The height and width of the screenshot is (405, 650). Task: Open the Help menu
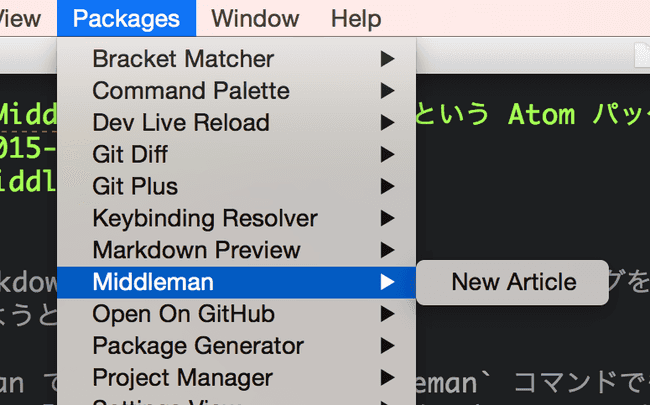pyautogui.click(x=356, y=18)
